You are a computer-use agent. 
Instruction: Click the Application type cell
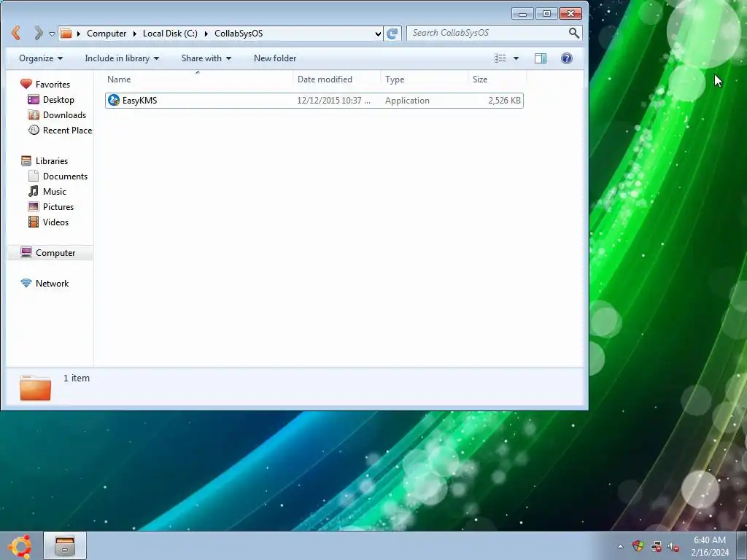(x=407, y=101)
